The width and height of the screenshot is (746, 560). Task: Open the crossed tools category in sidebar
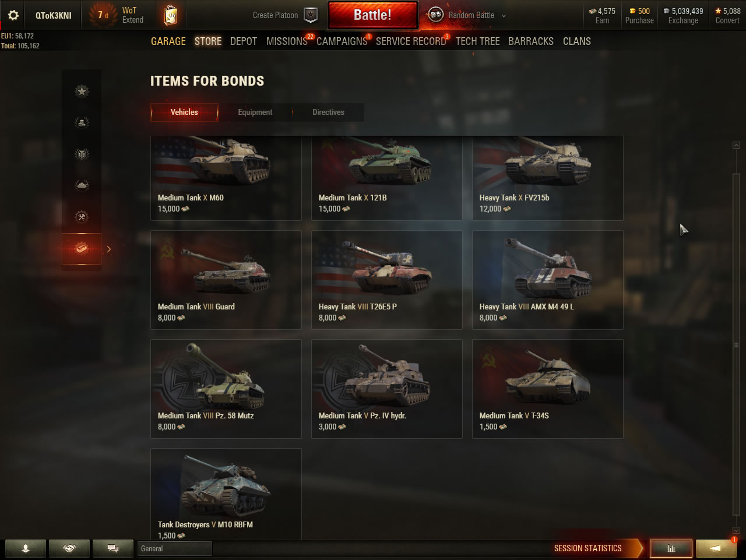point(82,217)
